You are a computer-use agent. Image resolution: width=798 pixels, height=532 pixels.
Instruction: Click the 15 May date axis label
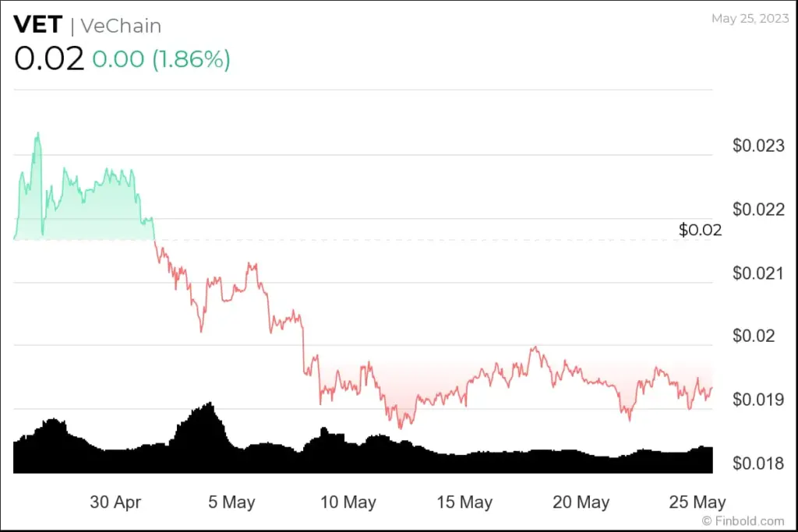(x=464, y=502)
